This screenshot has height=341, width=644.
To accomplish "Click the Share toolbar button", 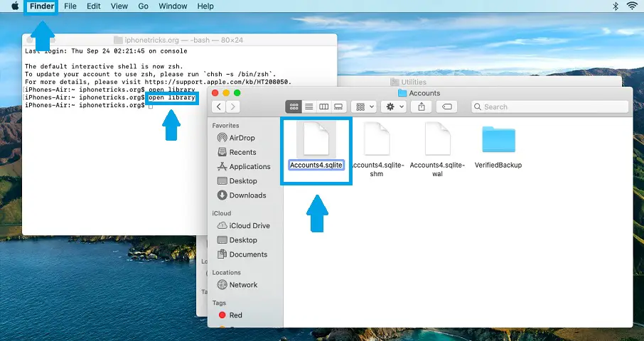I will pos(422,107).
